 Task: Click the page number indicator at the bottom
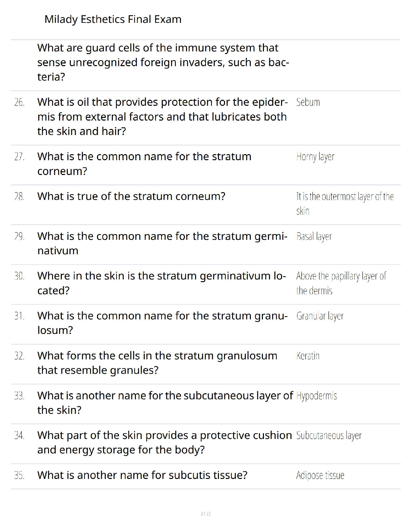pos(205,514)
